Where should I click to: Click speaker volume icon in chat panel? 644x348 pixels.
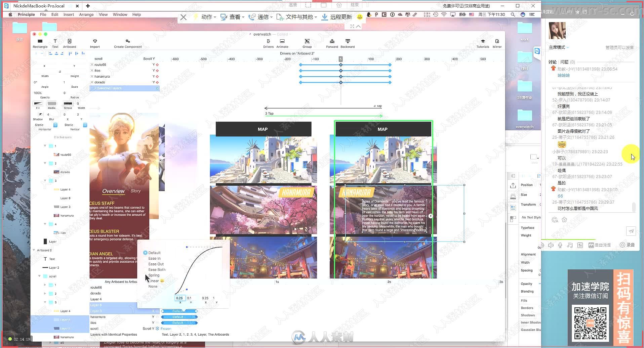coord(551,245)
